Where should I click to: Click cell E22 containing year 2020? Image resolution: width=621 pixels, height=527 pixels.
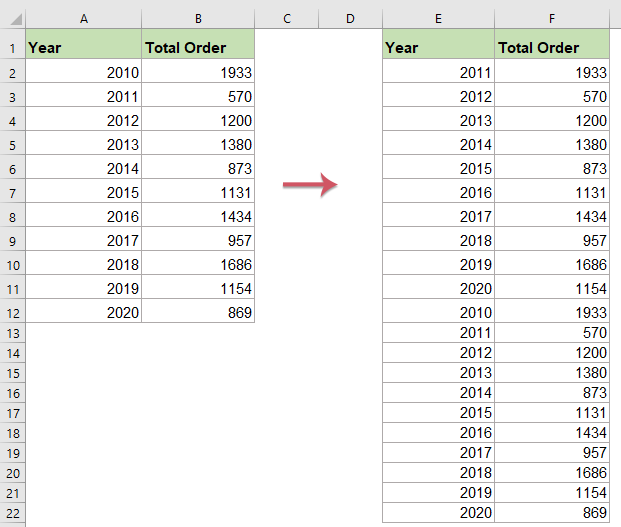pyautogui.click(x=438, y=512)
